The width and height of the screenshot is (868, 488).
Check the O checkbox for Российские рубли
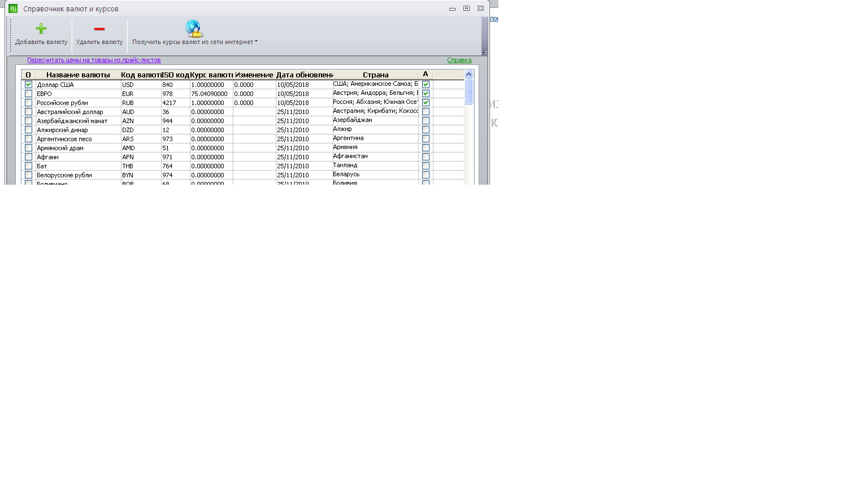pos(28,102)
